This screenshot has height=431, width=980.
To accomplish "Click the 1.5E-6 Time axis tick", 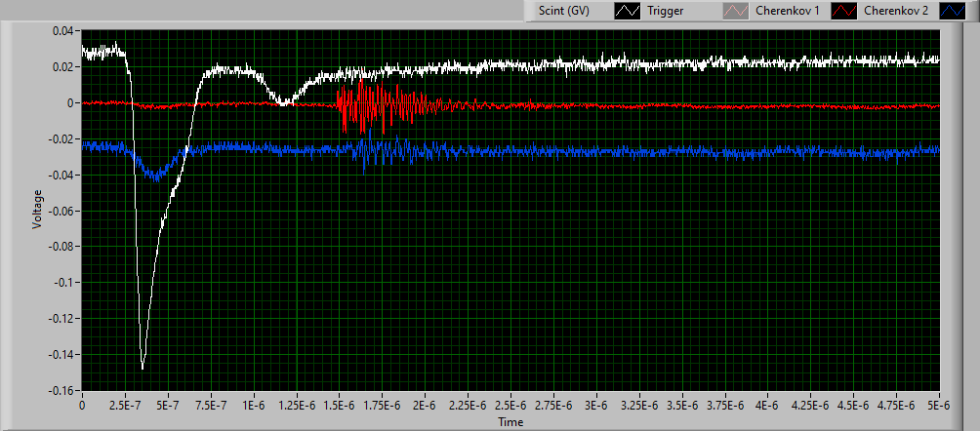I will 340,405.
